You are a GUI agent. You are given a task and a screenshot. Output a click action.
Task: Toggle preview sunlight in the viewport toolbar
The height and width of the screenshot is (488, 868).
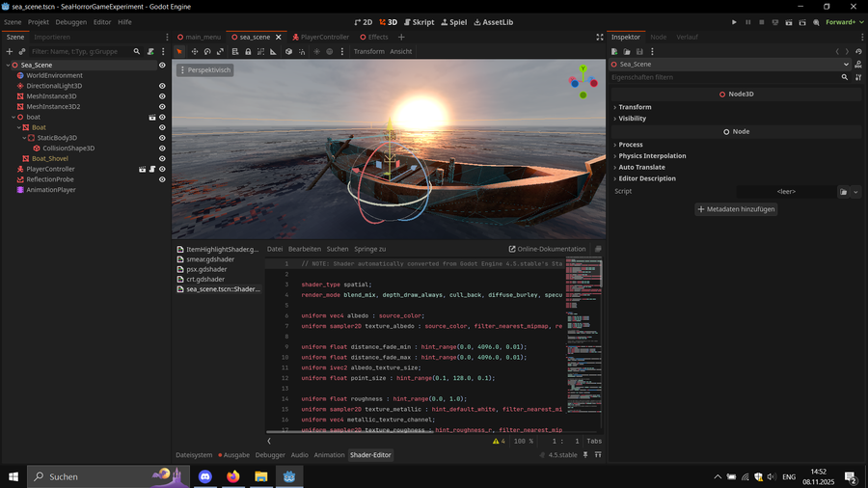pyautogui.click(x=316, y=51)
